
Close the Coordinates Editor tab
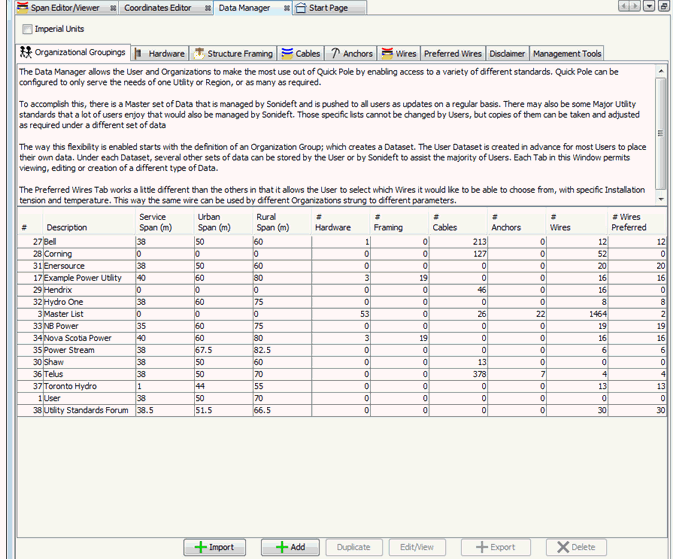point(208,8)
